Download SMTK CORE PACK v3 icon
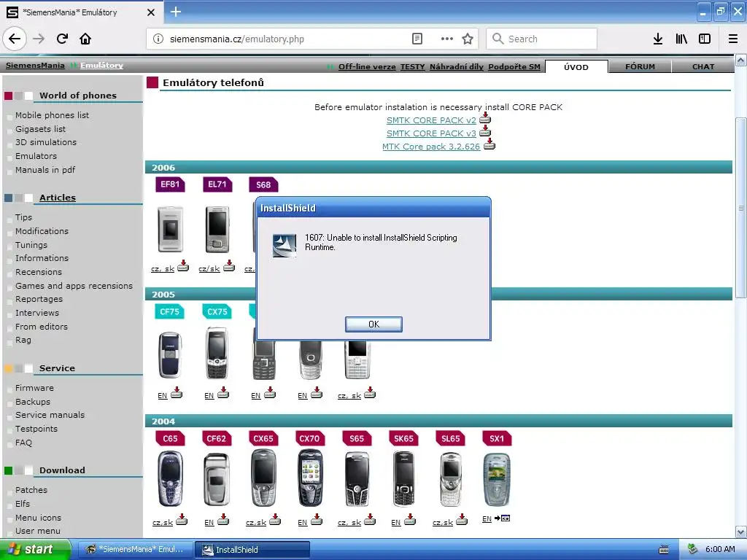The image size is (747, 560). point(485,132)
